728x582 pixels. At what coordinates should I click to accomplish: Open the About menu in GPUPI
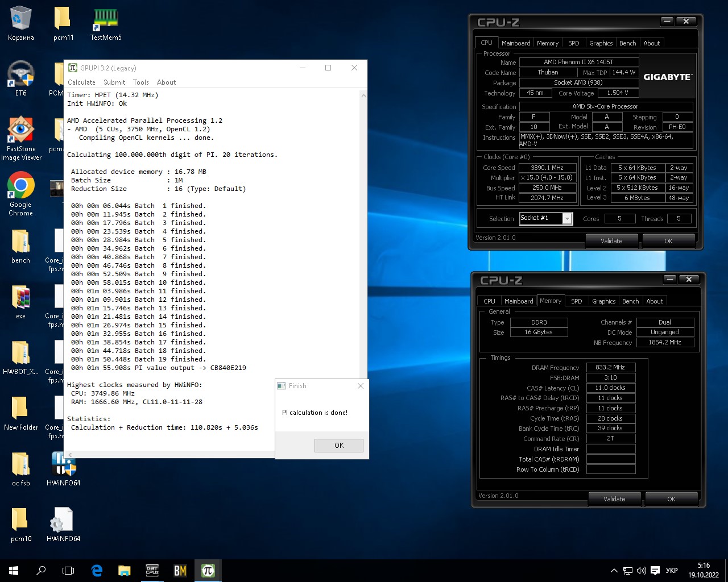tap(166, 82)
